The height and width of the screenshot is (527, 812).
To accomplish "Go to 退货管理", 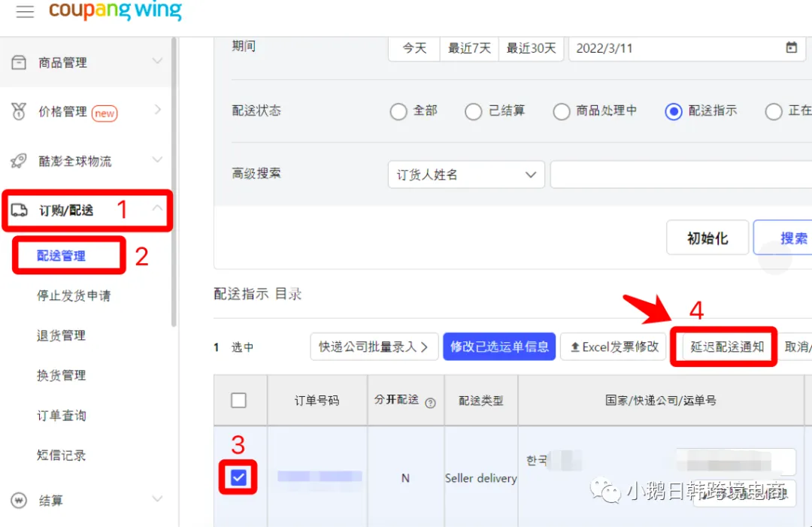I will tap(61, 335).
